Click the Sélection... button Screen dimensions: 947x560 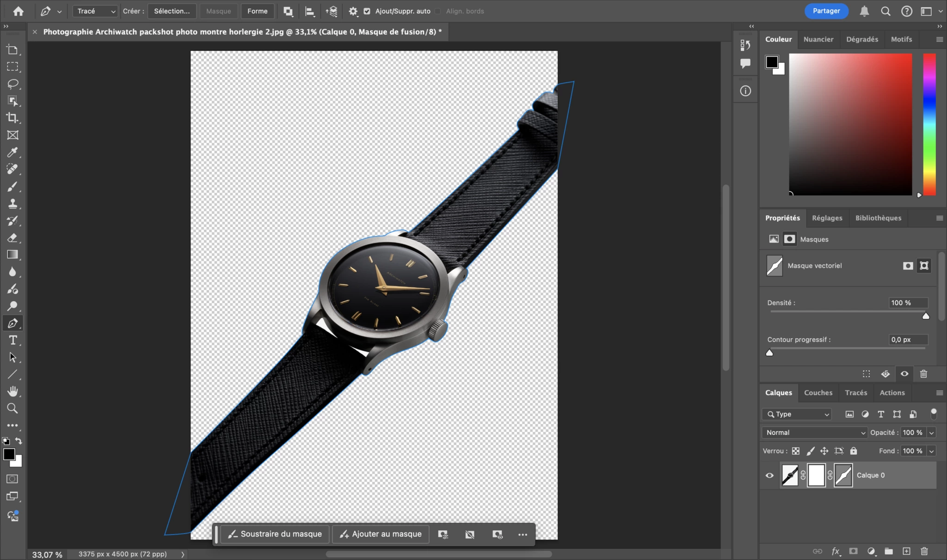[172, 11]
